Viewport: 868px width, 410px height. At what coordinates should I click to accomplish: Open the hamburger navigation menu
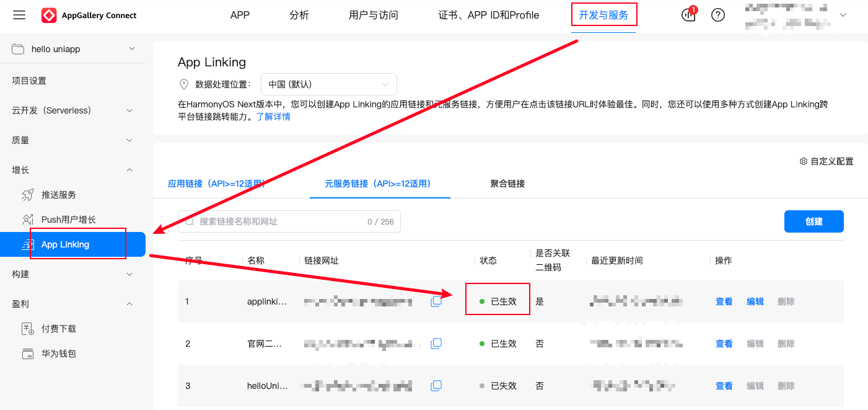tap(19, 15)
